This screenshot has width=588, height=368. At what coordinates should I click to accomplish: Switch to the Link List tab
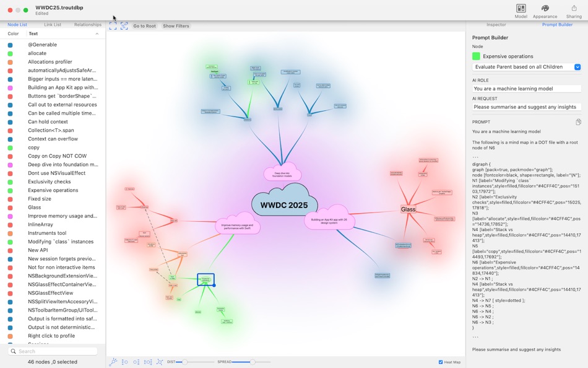tap(53, 25)
